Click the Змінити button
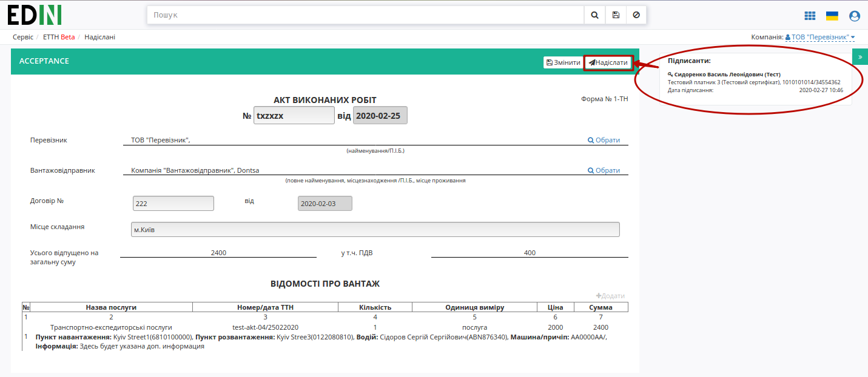Image resolution: width=868 pixels, height=377 pixels. pyautogui.click(x=563, y=62)
